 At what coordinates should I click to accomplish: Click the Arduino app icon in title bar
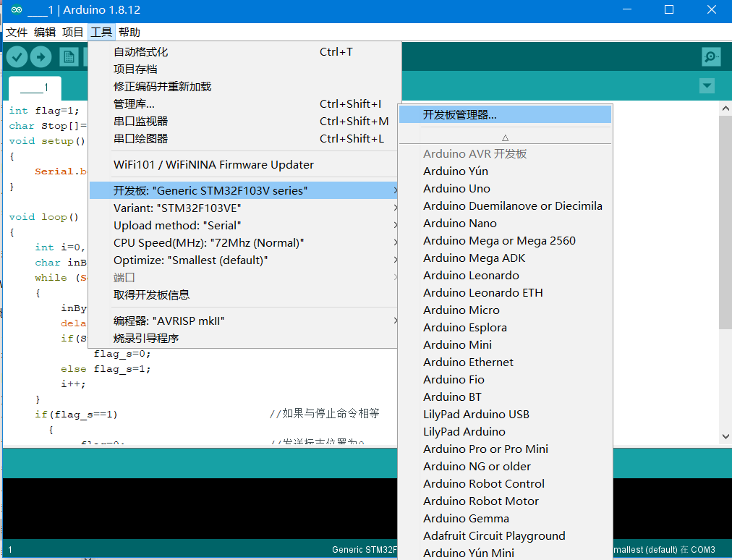pyautogui.click(x=17, y=9)
